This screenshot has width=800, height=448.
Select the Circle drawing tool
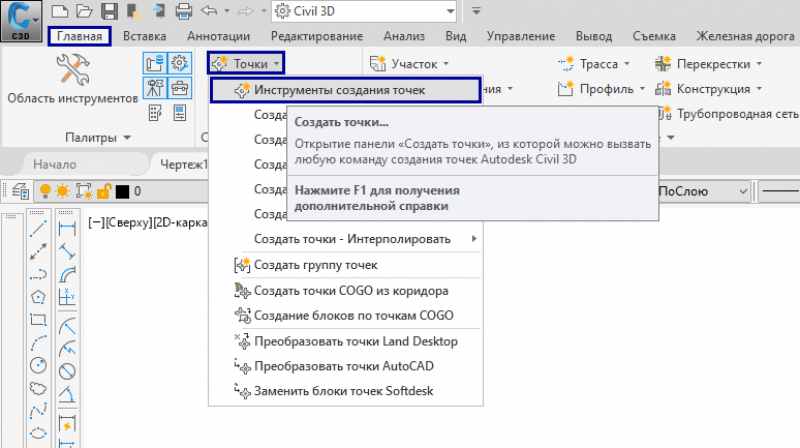click(x=38, y=365)
